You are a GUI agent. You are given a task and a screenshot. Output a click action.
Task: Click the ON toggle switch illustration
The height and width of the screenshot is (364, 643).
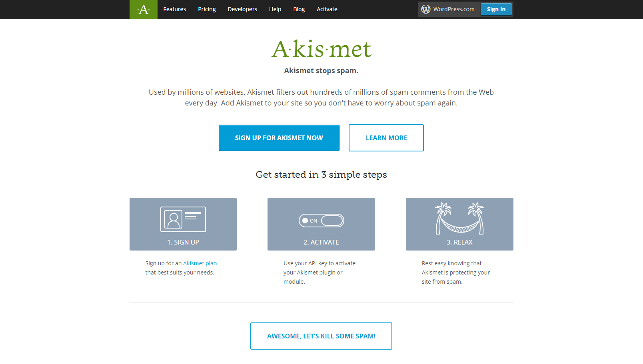(x=321, y=221)
